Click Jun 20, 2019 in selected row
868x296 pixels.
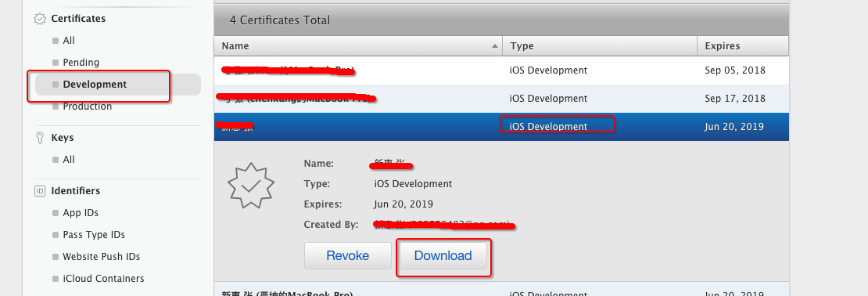point(734,127)
